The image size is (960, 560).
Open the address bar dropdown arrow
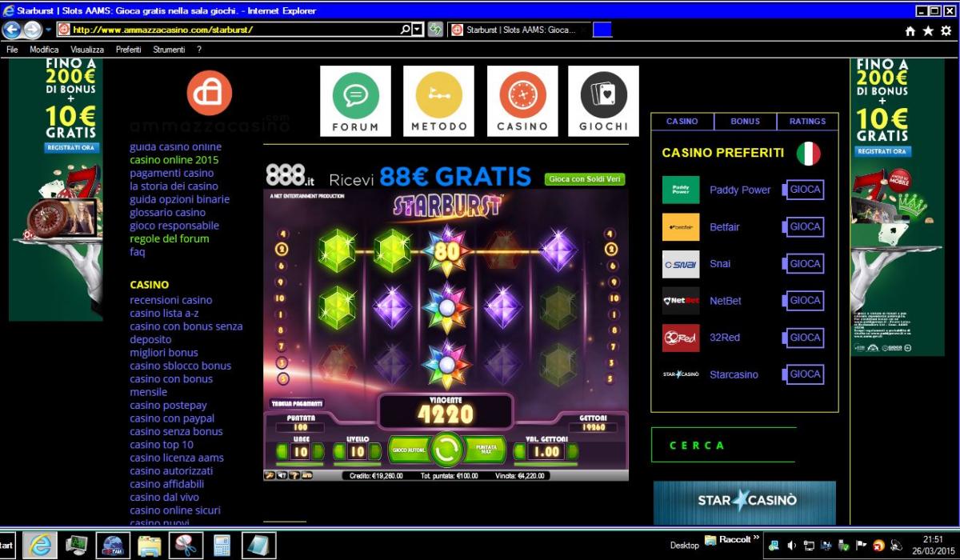point(418,30)
